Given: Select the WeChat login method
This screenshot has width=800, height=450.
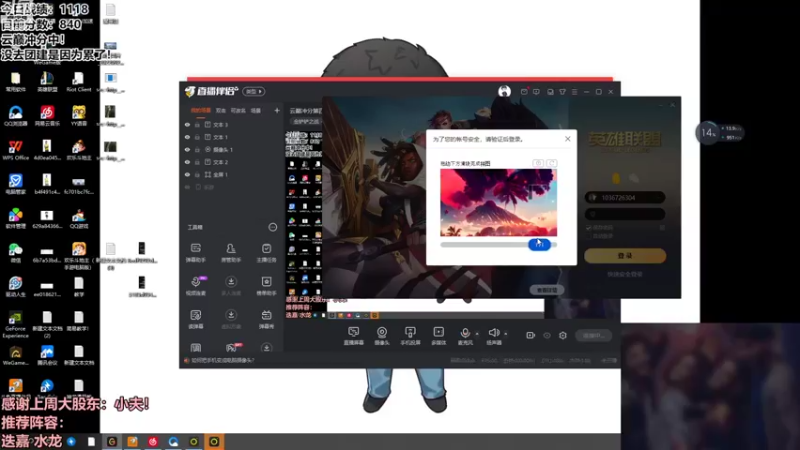Looking at the screenshot, I should [x=634, y=178].
